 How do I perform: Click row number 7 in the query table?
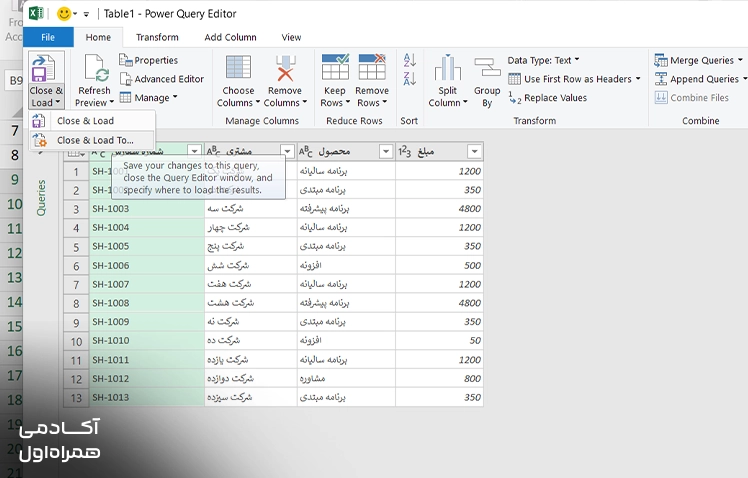pyautogui.click(x=76, y=285)
